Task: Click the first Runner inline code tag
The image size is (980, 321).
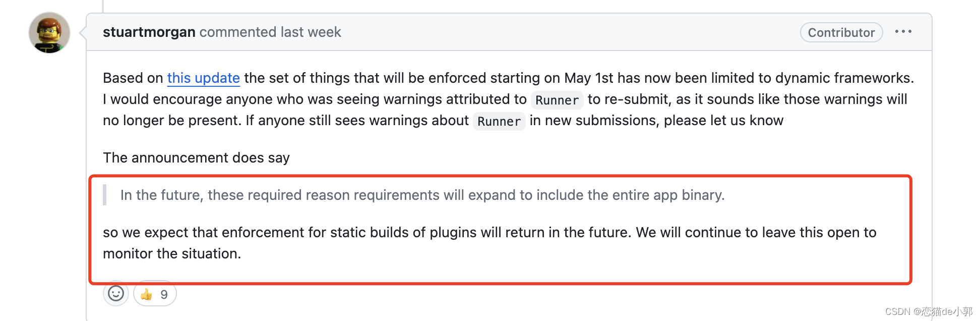Action: (x=557, y=100)
